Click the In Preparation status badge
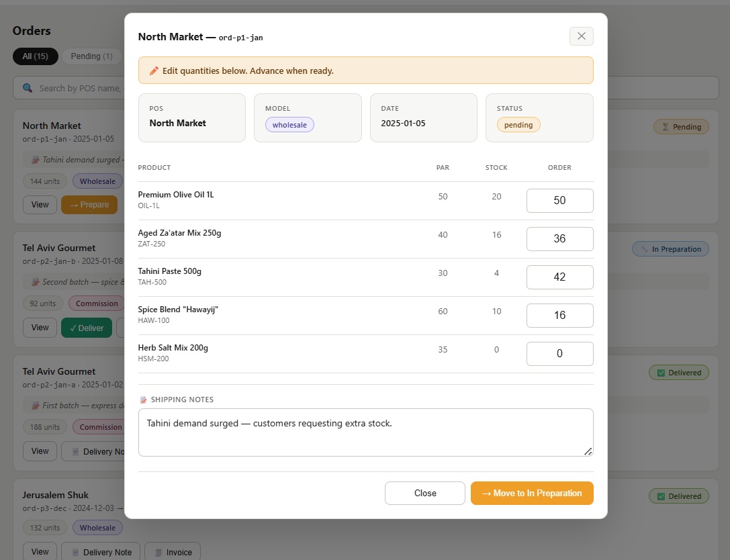Screen dimensions: 730x560 670,249
